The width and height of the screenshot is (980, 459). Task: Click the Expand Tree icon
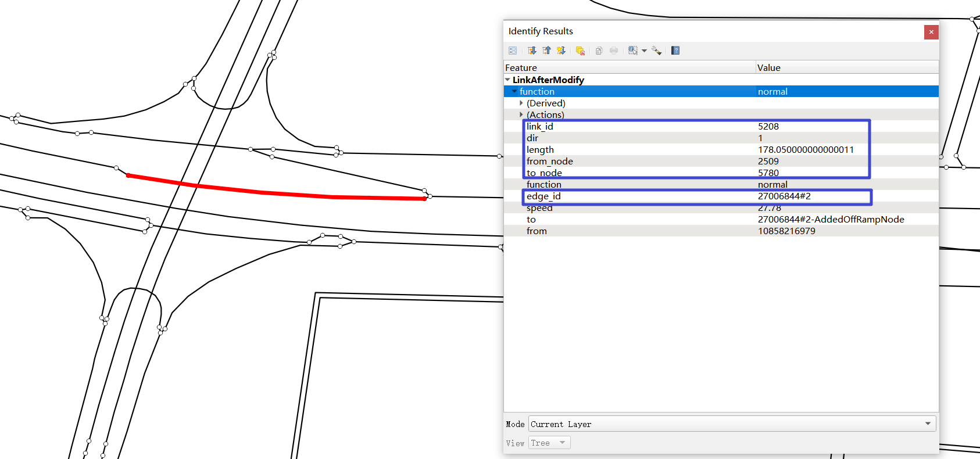point(532,51)
